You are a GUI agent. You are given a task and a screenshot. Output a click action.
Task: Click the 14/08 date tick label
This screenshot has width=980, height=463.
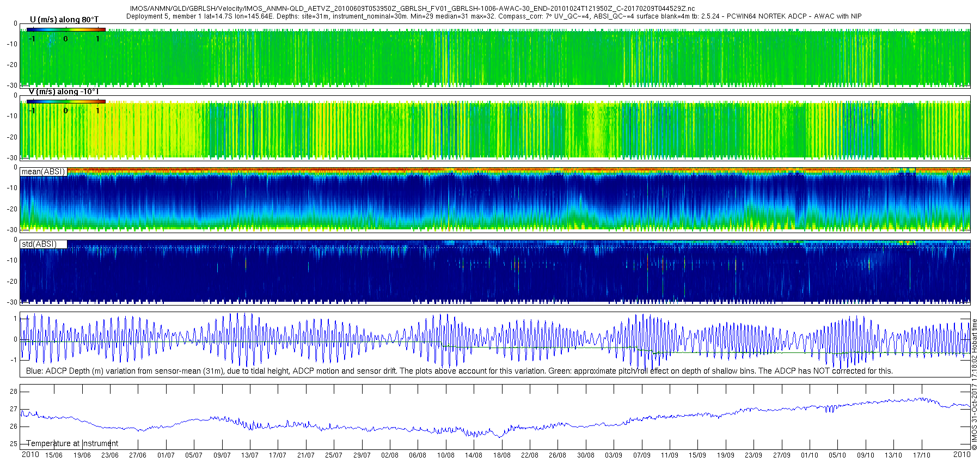(x=474, y=455)
